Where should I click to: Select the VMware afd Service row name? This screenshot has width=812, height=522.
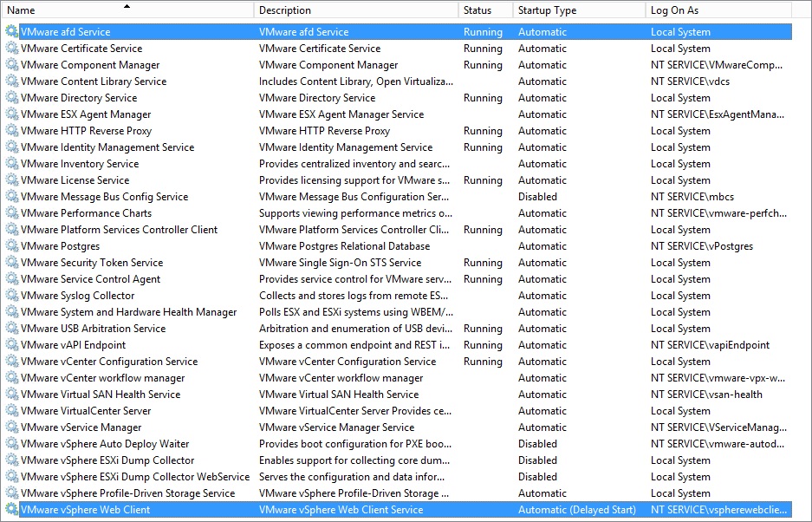pyautogui.click(x=66, y=31)
